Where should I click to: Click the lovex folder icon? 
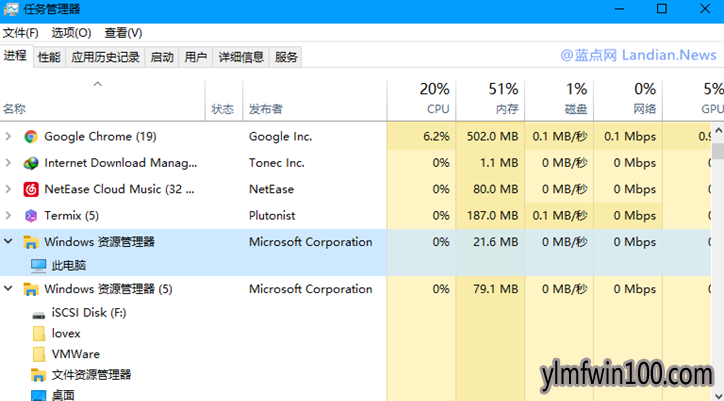pos(39,334)
